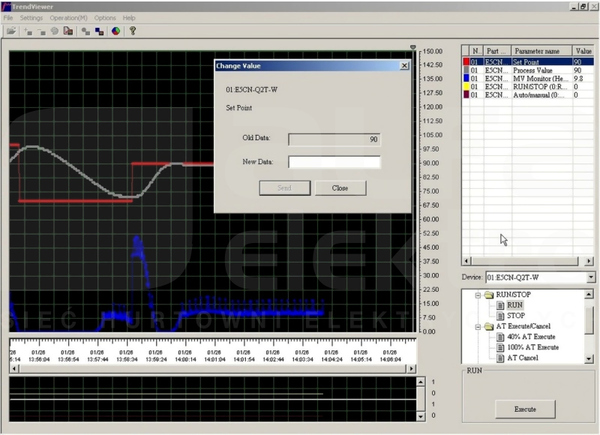Click the red Set Point color swatch

[466, 62]
